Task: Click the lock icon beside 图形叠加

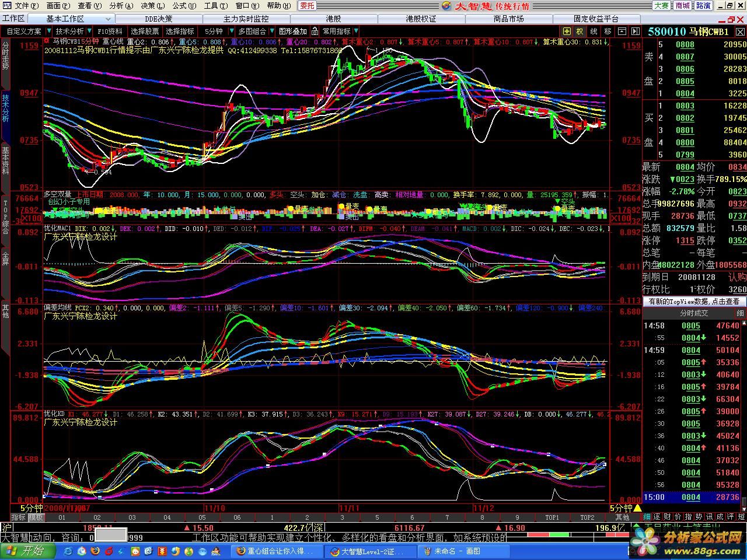Action: pyautogui.click(x=315, y=31)
